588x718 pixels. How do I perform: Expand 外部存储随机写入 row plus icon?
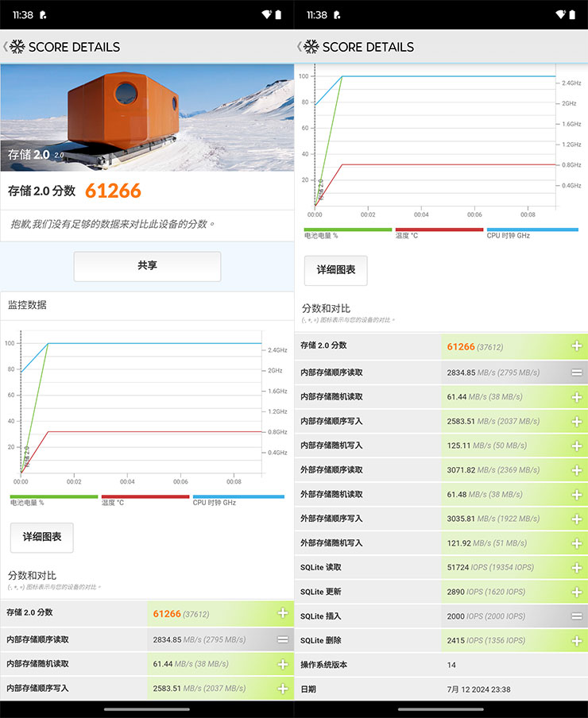pyautogui.click(x=577, y=543)
